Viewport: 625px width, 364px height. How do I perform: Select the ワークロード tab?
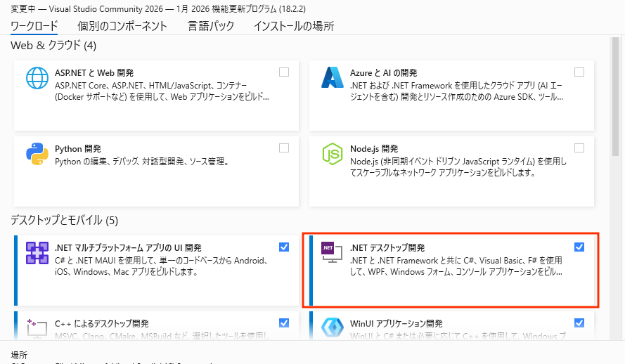pyautogui.click(x=34, y=26)
